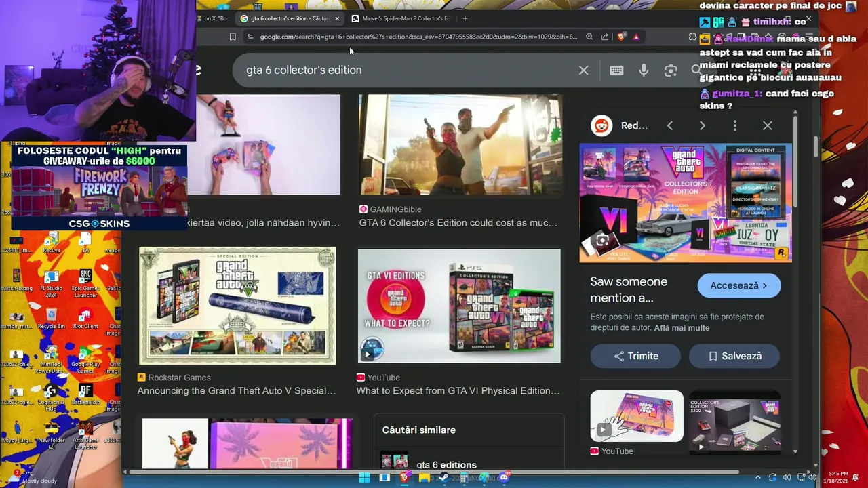This screenshot has width=868, height=488.
Task: Click the page horizontal scrollbar
Action: pyautogui.click(x=434, y=472)
